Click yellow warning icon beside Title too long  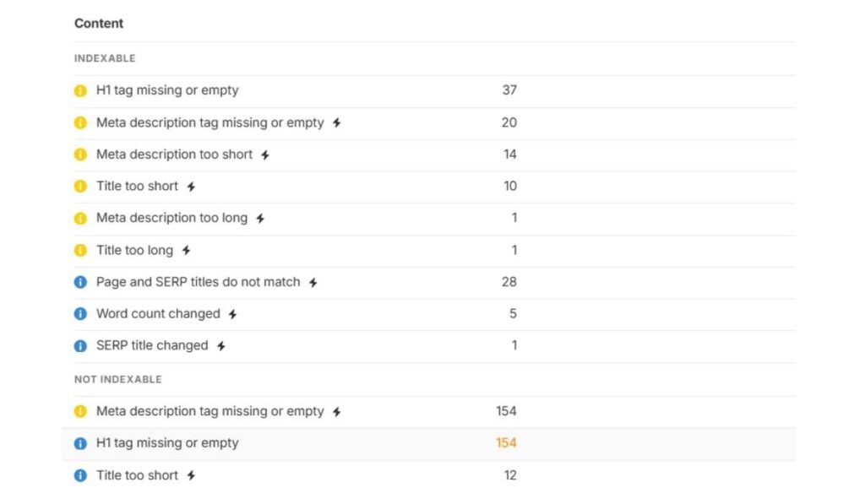click(80, 250)
